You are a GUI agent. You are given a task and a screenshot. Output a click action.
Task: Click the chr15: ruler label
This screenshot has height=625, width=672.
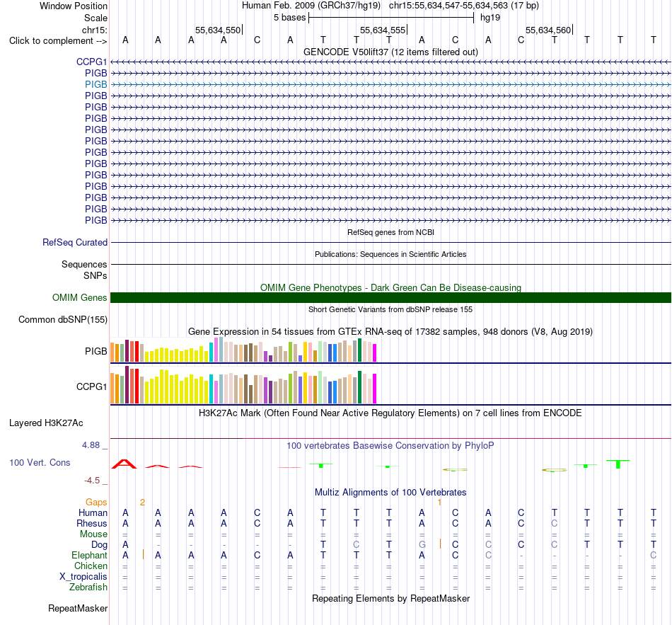94,30
